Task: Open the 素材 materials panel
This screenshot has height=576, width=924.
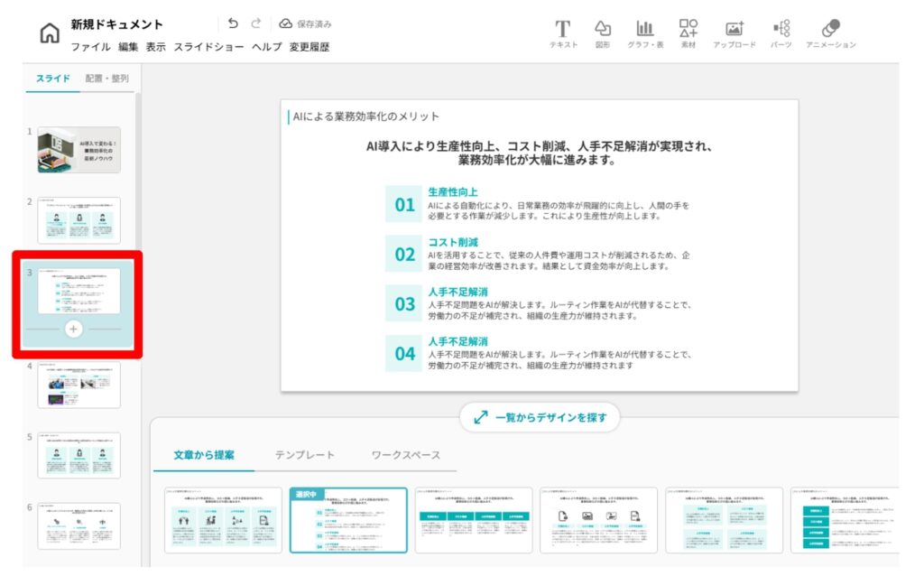Action: point(688,34)
